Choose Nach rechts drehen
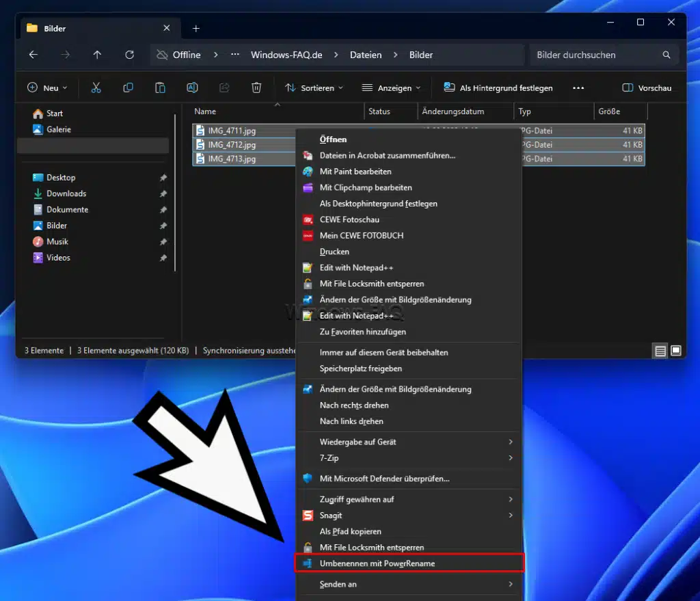 (x=409, y=405)
